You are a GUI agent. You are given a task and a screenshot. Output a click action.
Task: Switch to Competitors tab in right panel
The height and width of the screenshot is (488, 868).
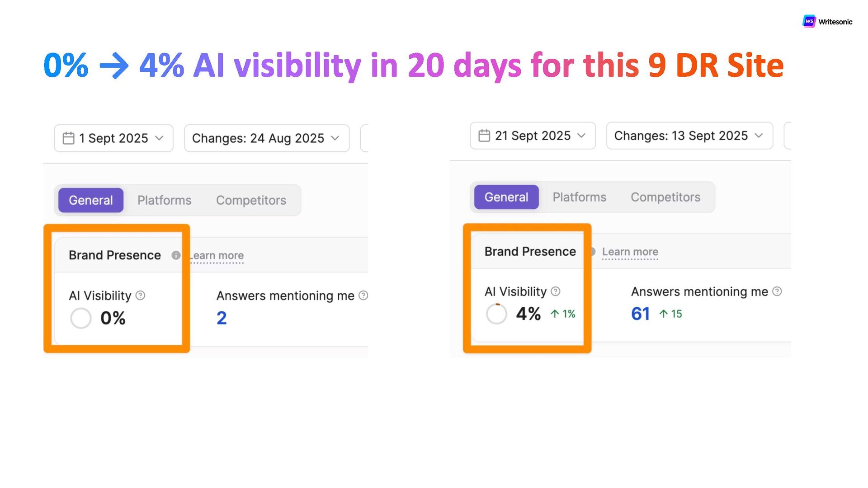pyautogui.click(x=665, y=197)
